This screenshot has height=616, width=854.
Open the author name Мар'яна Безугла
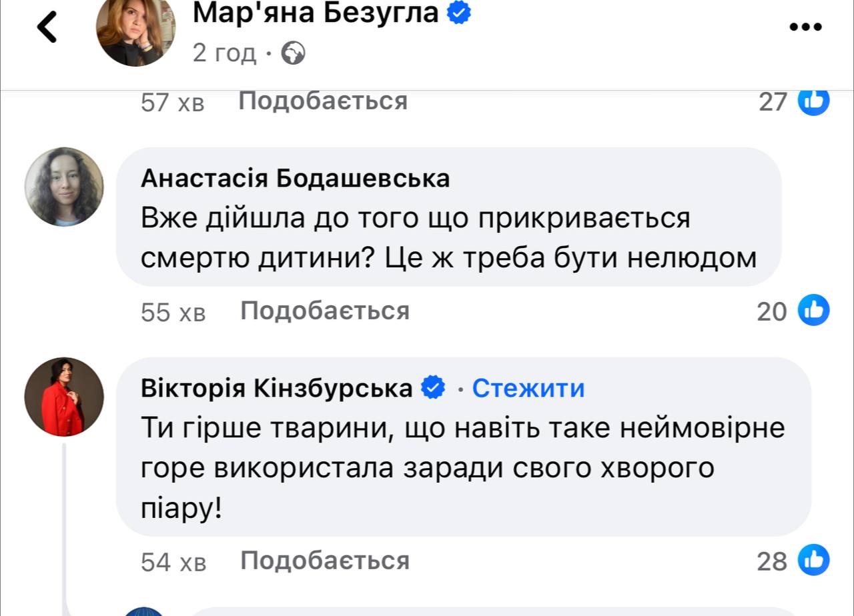(x=315, y=13)
